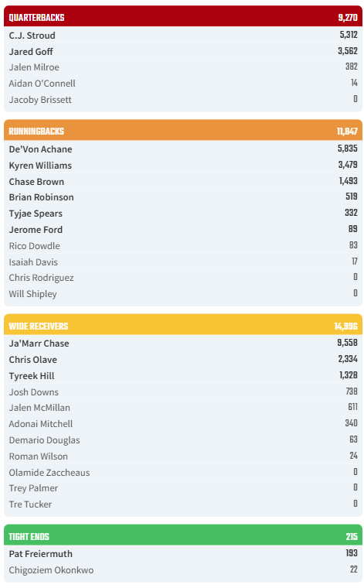Click De'Von Achane's name
Viewport: 364px width, 588px height.
[x=40, y=149]
